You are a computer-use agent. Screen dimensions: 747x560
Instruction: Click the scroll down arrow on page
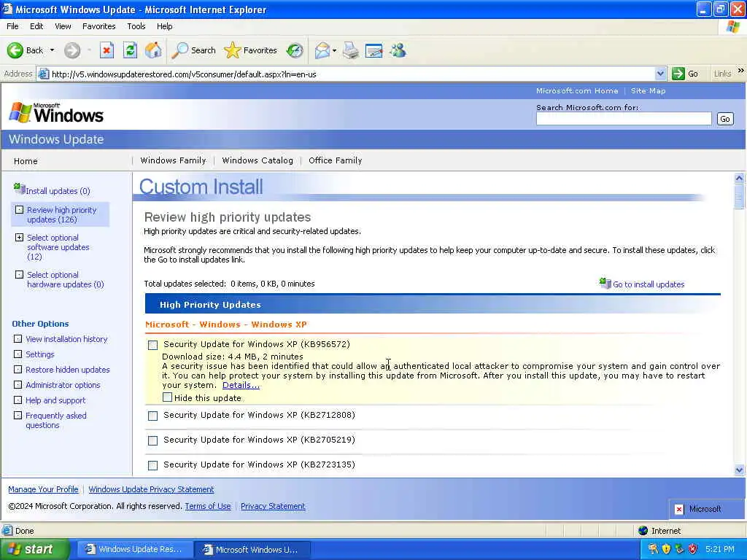pos(740,470)
